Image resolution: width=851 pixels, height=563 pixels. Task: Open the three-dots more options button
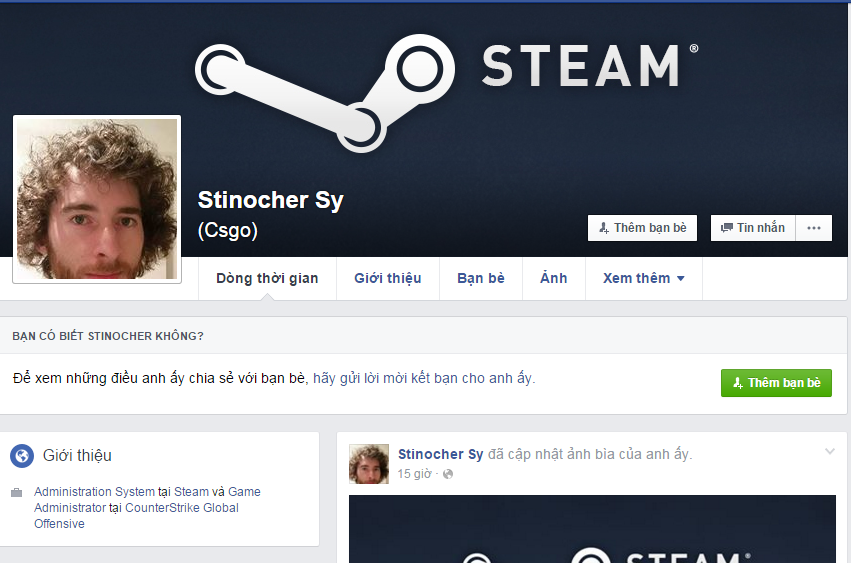point(814,228)
